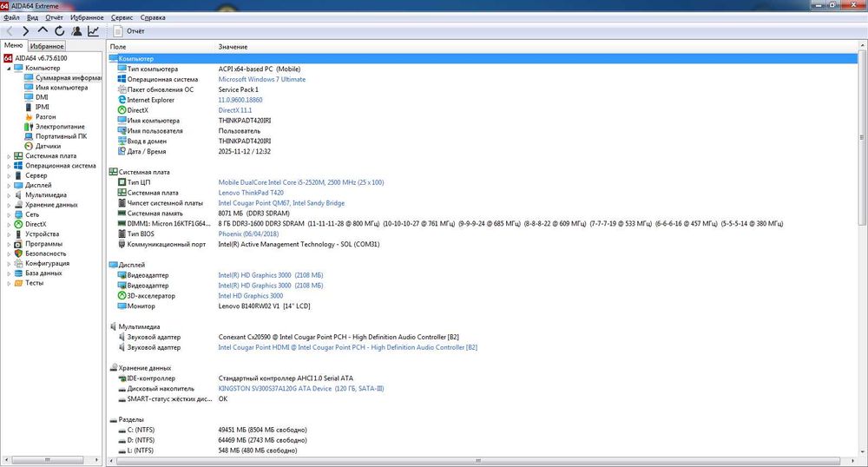Open DMI item in the tree
This screenshot has width=868, height=467.
coord(42,97)
